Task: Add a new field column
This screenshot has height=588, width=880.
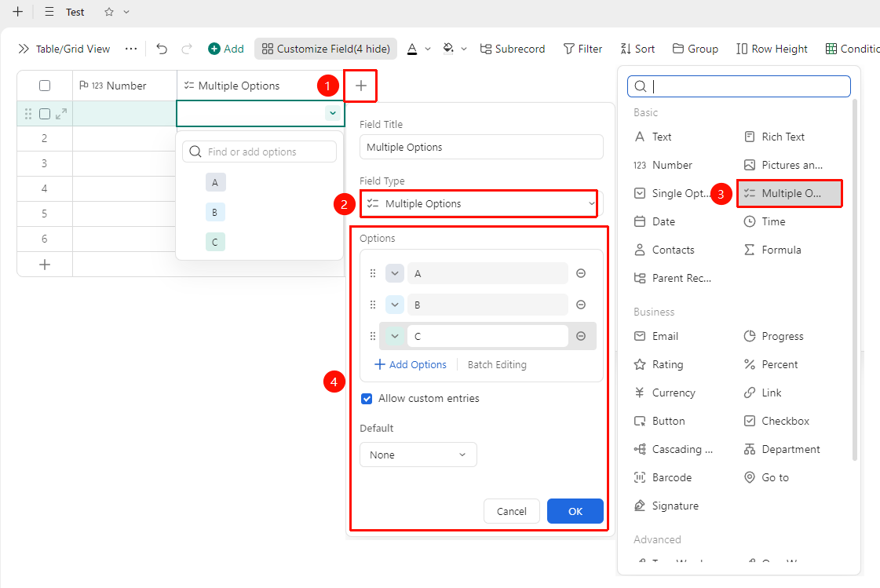Action: pos(361,86)
